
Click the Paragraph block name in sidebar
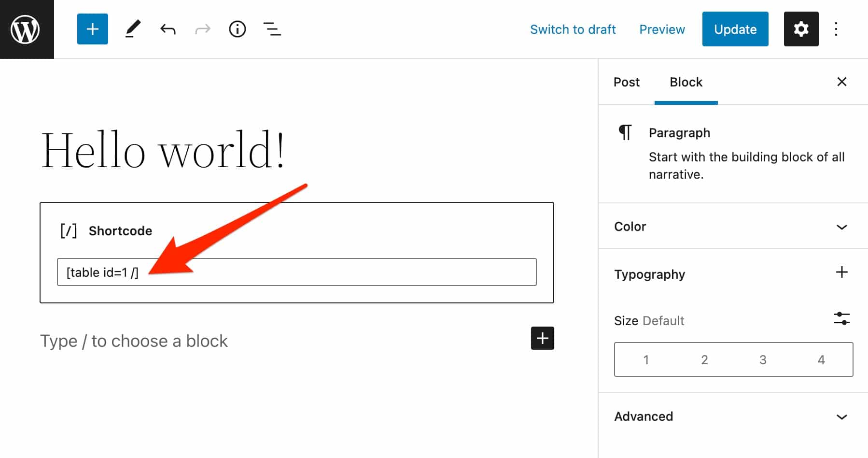click(x=679, y=133)
